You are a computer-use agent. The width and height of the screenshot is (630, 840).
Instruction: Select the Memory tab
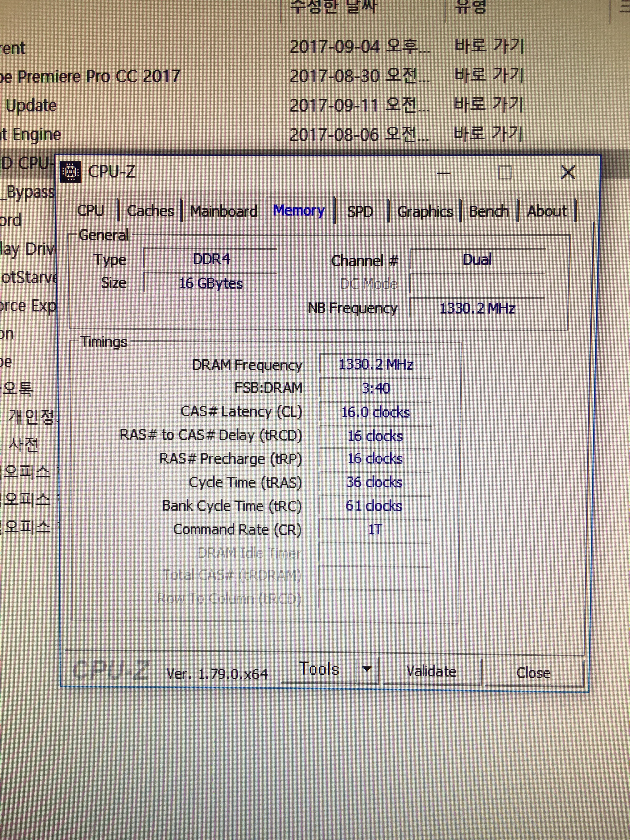tap(299, 210)
